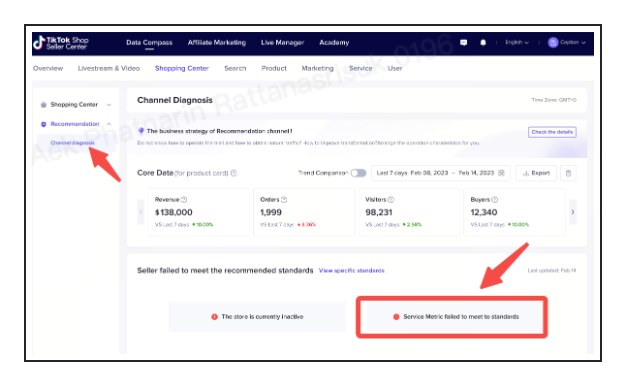Click the location pin icon beside business strategy

point(141,131)
